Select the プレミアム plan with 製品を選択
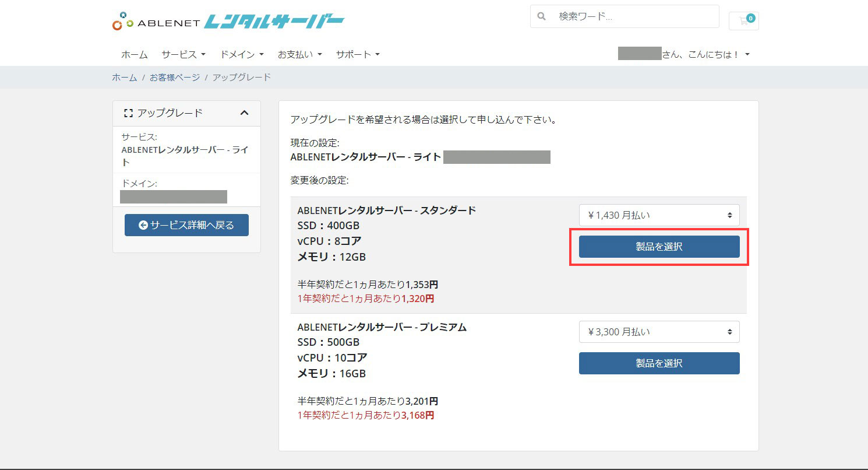This screenshot has width=868, height=470. [x=659, y=363]
